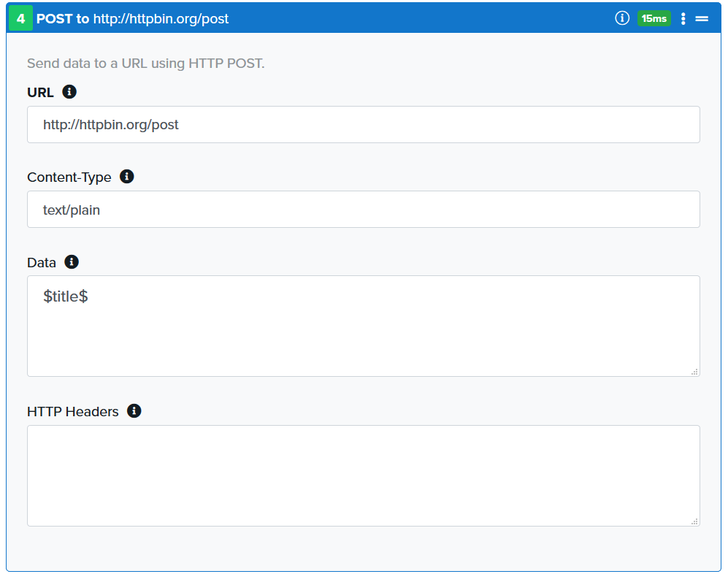The width and height of the screenshot is (728, 574).
Task: Click 'Send data to a URL' description
Action: (x=146, y=63)
